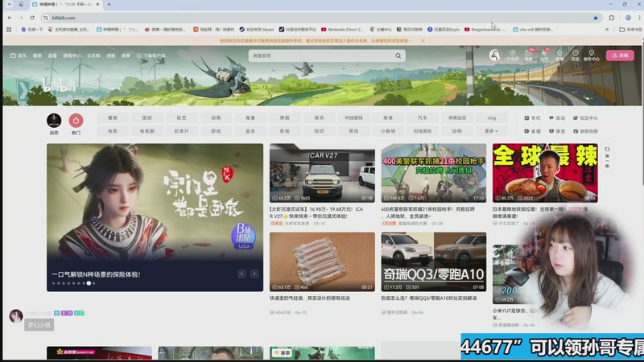Open 活动 events link

(557, 117)
